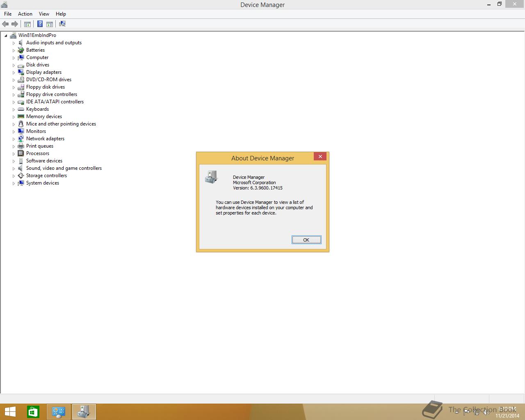Select the System devices label
This screenshot has height=420, width=525.
tap(43, 183)
